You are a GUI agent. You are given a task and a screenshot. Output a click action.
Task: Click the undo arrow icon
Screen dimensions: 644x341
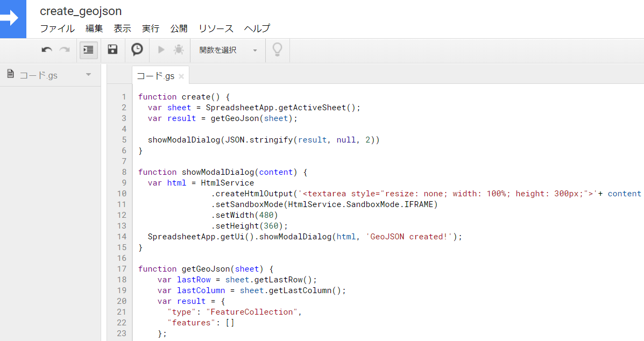tap(47, 49)
